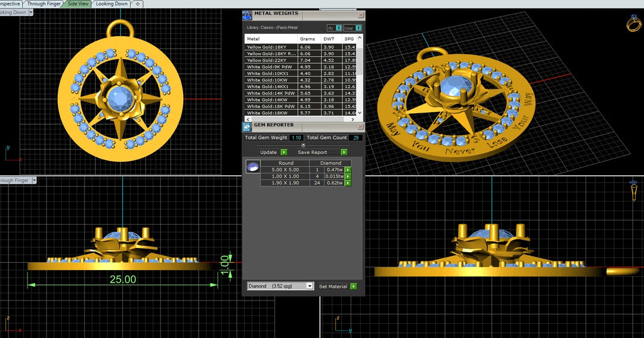Select the Yellow Gold:22KY row
The width and height of the screenshot is (644, 338).
(x=301, y=60)
